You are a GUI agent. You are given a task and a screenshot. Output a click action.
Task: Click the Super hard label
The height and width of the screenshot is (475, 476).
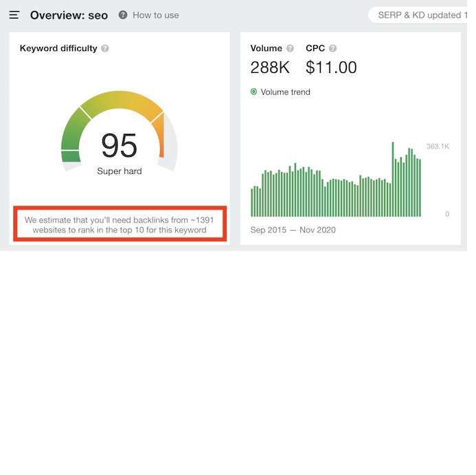pyautogui.click(x=120, y=171)
